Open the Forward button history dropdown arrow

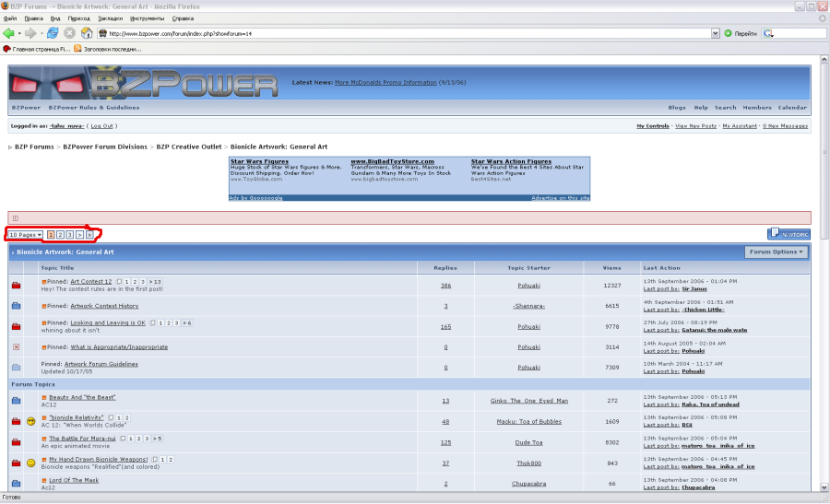pos(41,33)
